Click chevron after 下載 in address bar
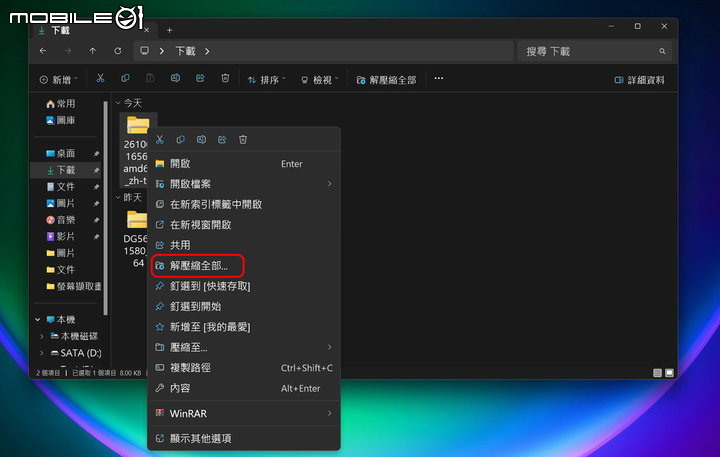The image size is (720, 457). [207, 51]
